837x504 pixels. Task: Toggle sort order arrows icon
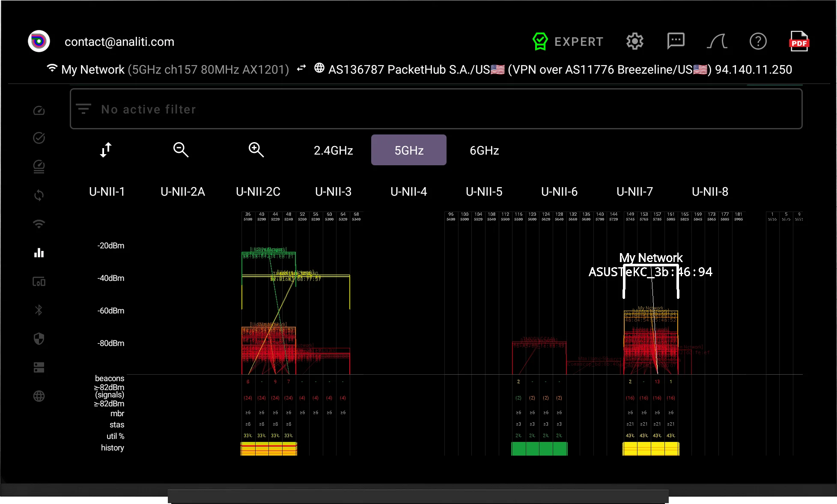(x=106, y=150)
